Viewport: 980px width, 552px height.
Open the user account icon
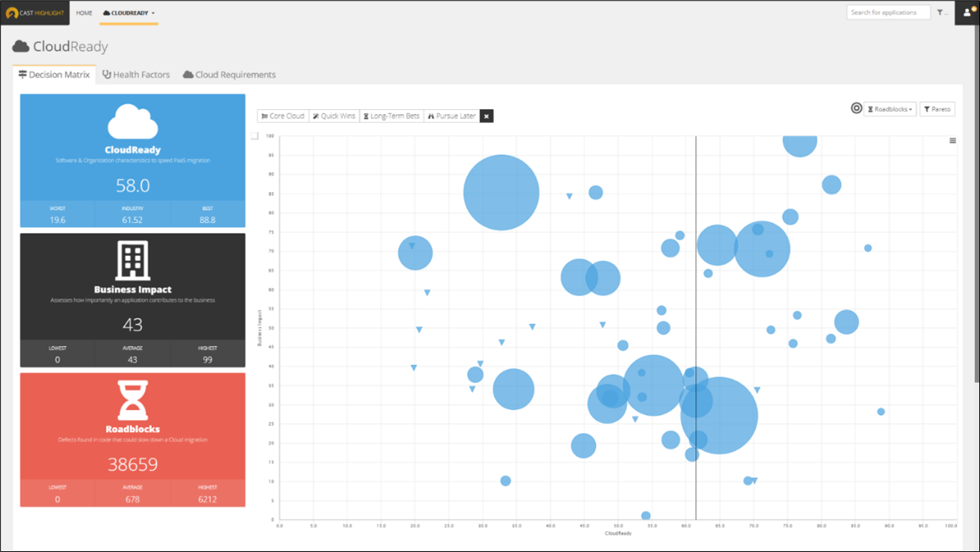[x=967, y=12]
